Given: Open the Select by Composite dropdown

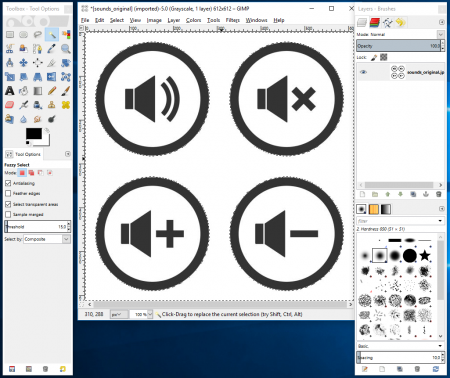Looking at the screenshot, I should [x=47, y=239].
